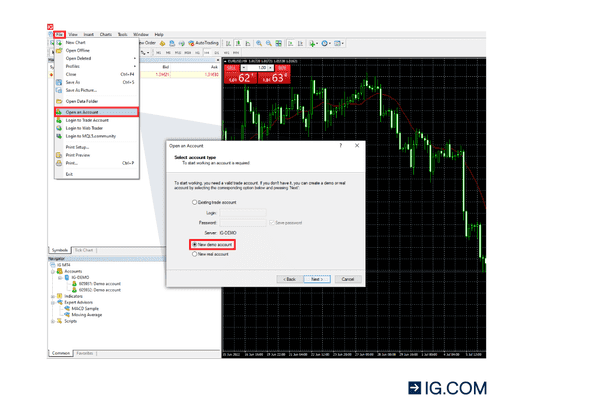600x420 pixels.
Task: Collapse the Expert Advisors tree node
Action: click(x=53, y=302)
